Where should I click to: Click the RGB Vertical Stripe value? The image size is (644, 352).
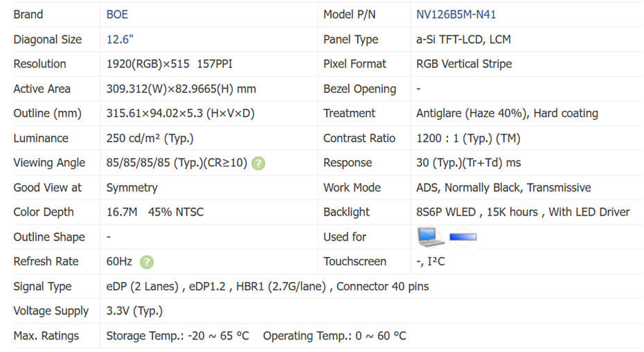click(464, 64)
